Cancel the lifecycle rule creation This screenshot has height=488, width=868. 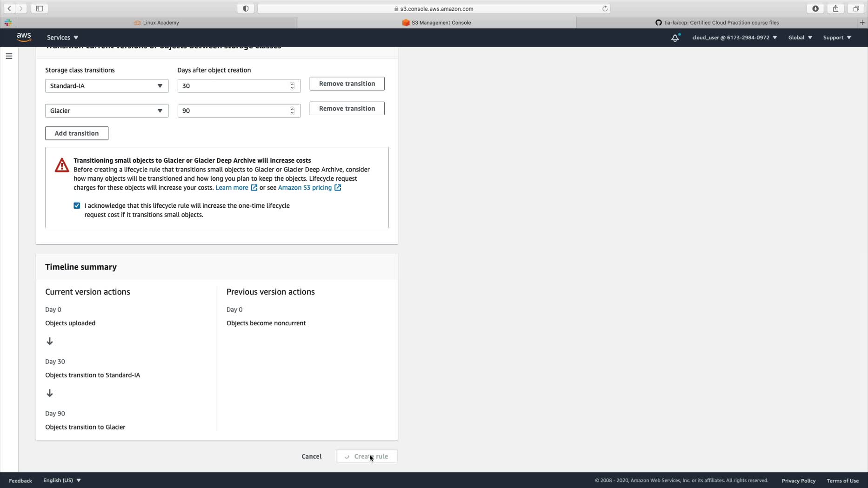(x=311, y=456)
